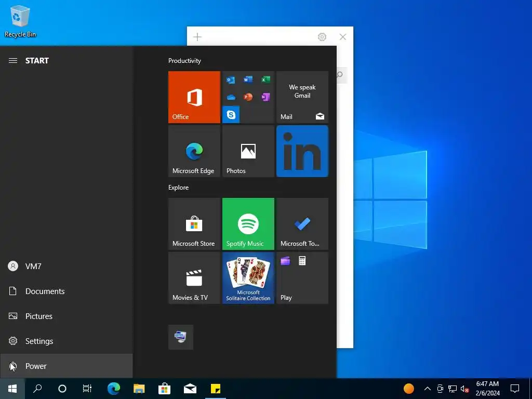The height and width of the screenshot is (399, 532).
Task: Open Task View from the taskbar
Action: coord(87,389)
